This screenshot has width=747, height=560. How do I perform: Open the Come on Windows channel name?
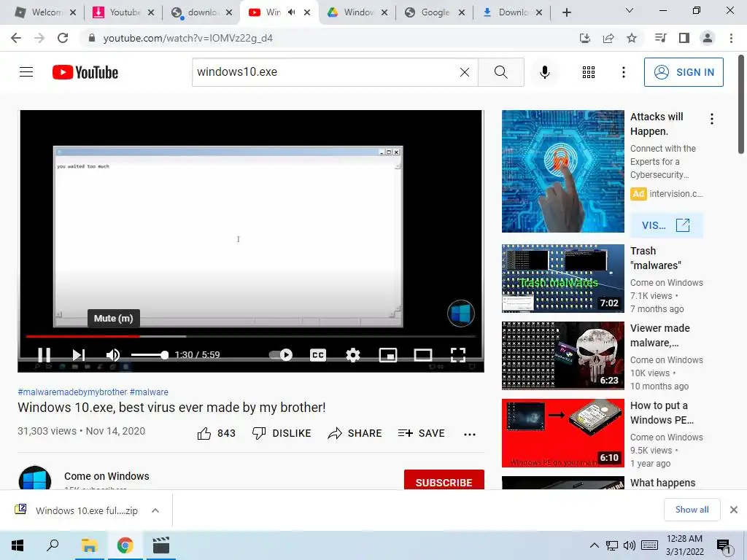coord(107,476)
